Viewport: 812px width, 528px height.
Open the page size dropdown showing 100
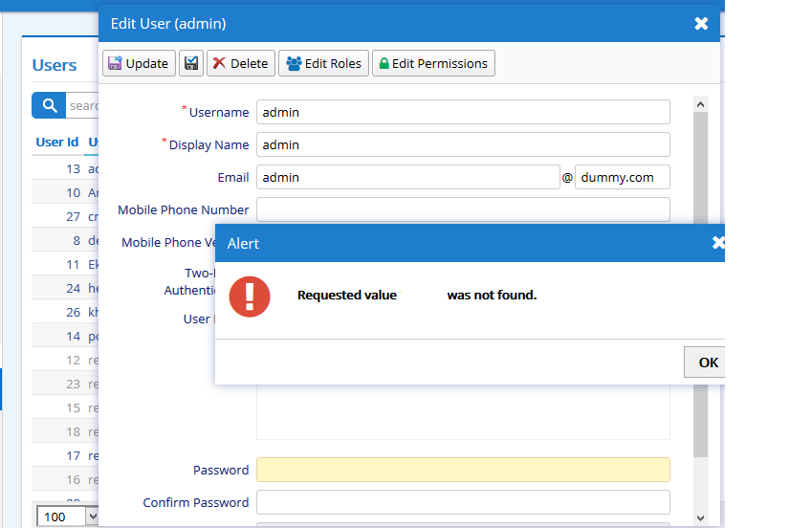[67, 517]
